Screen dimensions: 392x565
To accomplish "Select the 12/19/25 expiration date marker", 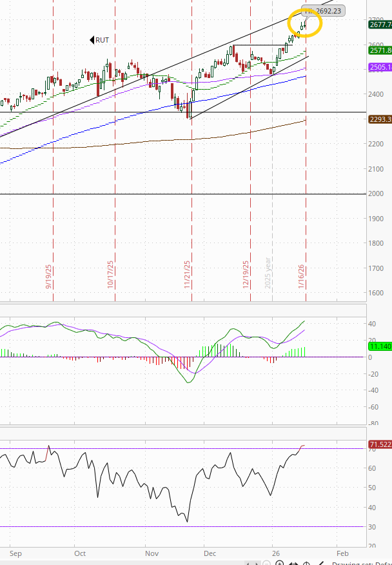I will [246, 274].
